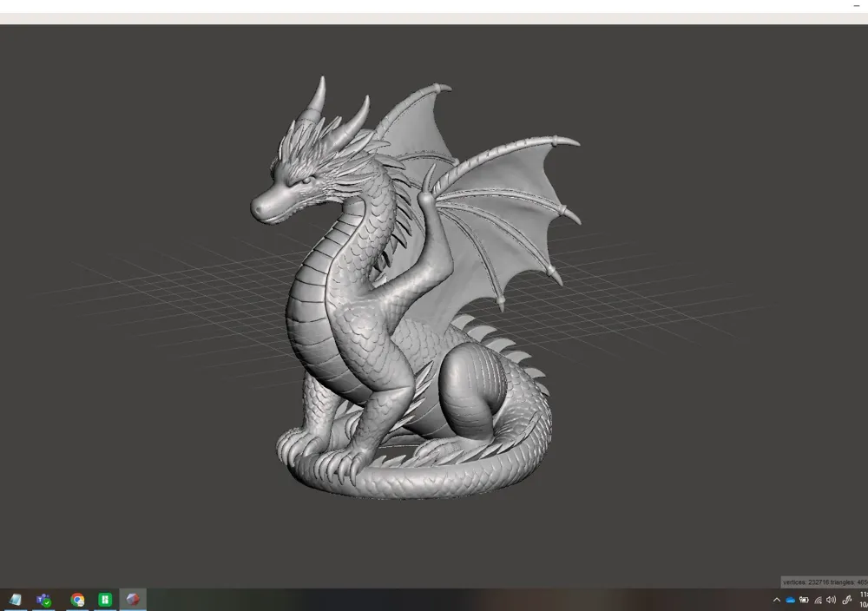868x611 pixels.
Task: Open the volume control in the tray
Action: [832, 599]
